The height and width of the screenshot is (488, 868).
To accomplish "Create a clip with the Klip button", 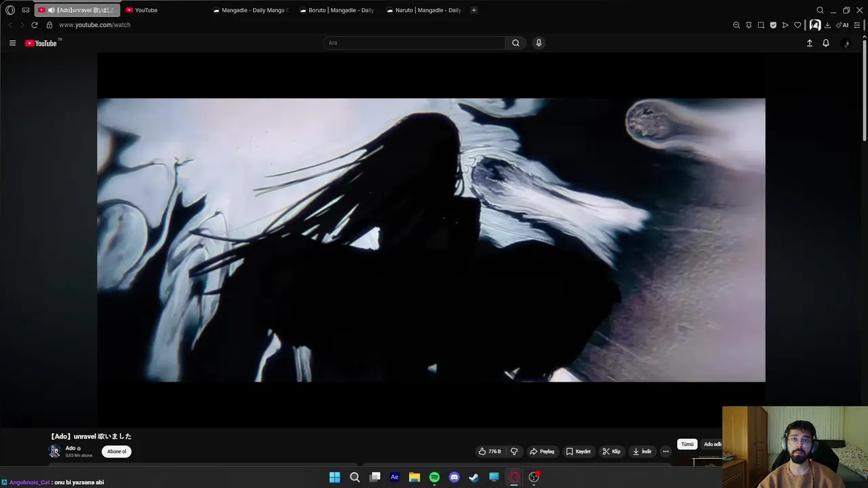I will (x=612, y=451).
